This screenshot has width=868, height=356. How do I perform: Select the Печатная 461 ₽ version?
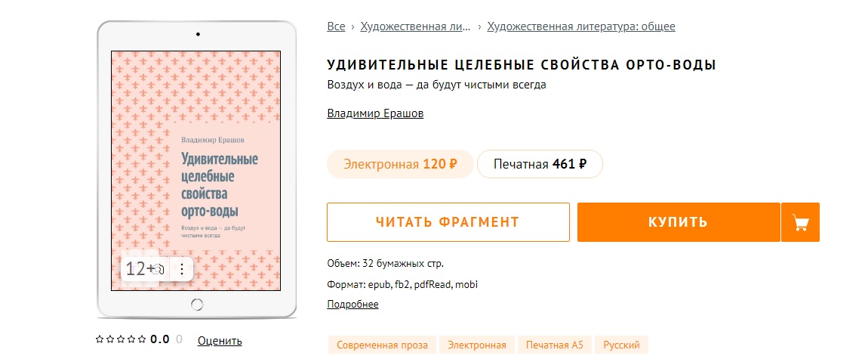[540, 164]
